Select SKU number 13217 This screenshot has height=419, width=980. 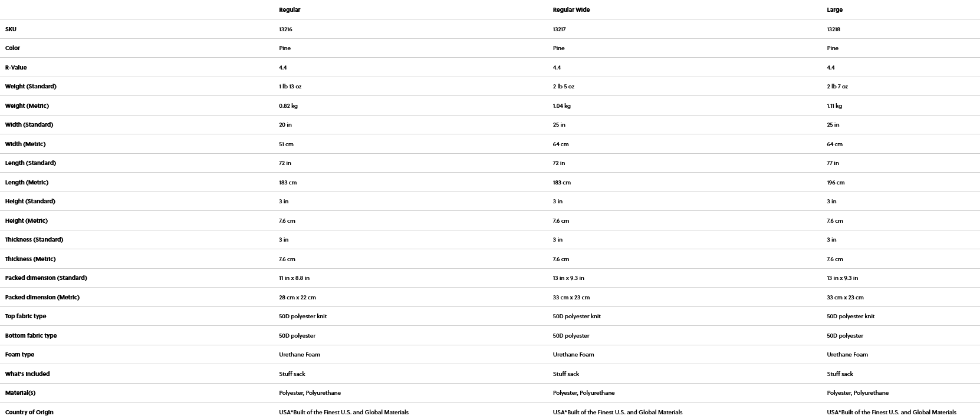click(x=559, y=29)
